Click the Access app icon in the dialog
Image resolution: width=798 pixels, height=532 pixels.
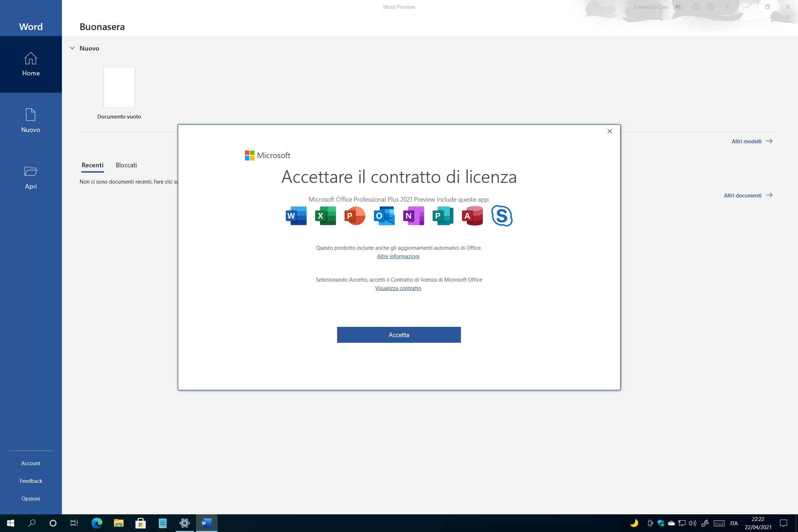(472, 216)
